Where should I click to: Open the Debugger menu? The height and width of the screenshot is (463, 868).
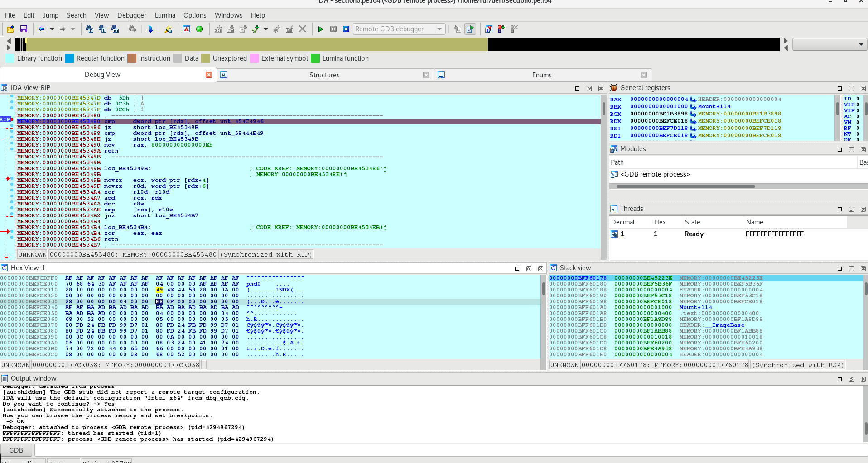pyautogui.click(x=131, y=15)
